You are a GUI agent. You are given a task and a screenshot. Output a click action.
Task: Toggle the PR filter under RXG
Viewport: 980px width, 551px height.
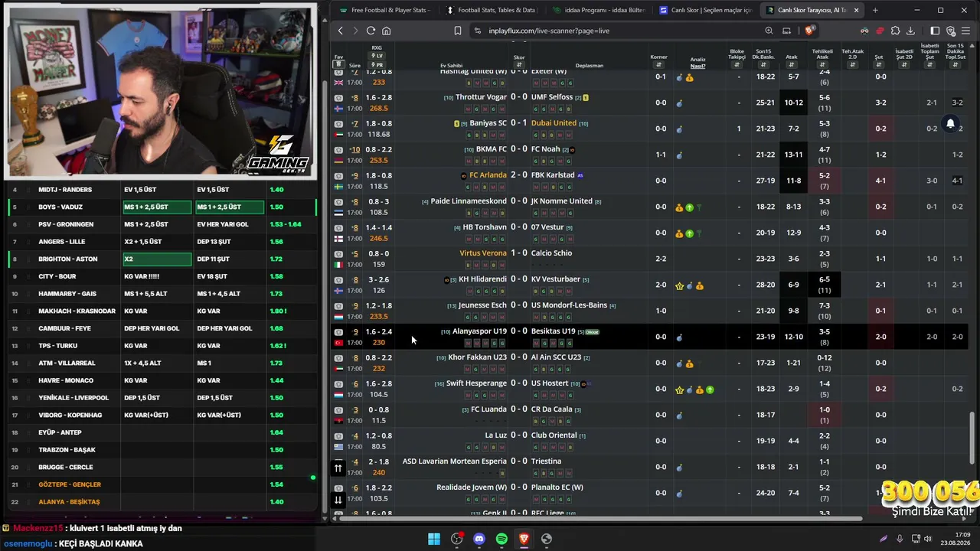click(x=377, y=65)
